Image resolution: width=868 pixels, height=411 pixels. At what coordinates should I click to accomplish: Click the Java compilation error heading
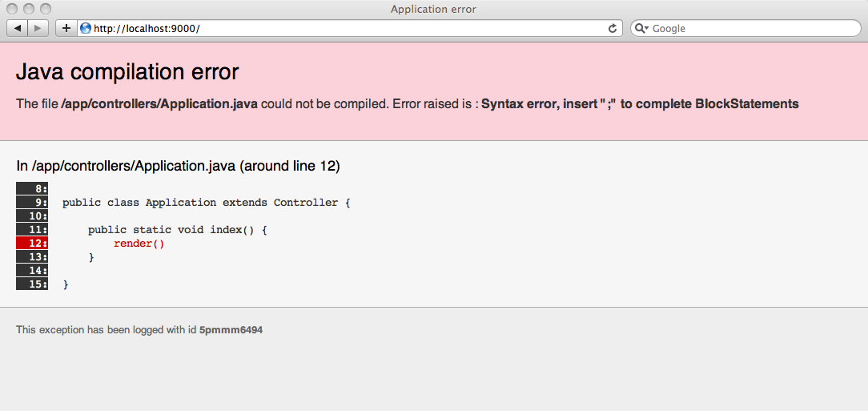(x=127, y=72)
